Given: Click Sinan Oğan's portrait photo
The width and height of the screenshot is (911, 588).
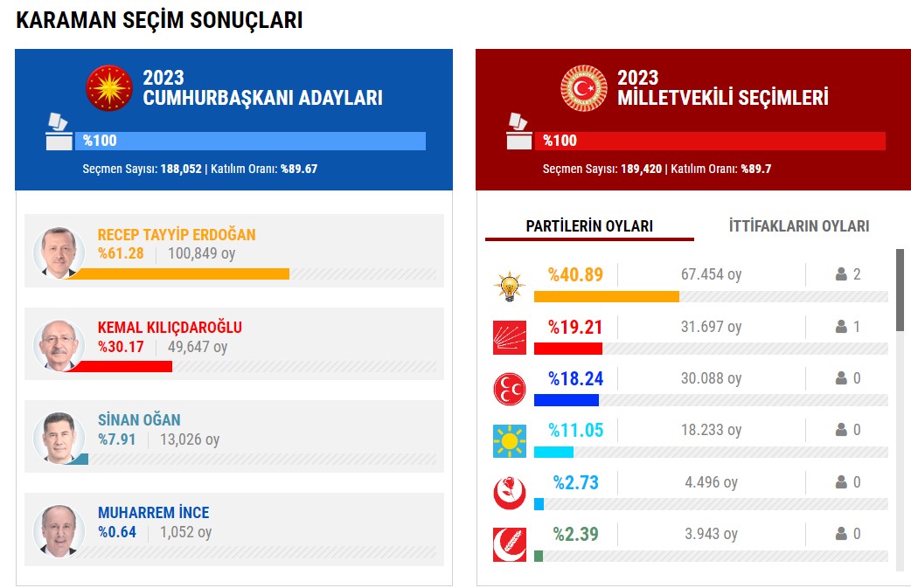Looking at the screenshot, I should (59, 436).
